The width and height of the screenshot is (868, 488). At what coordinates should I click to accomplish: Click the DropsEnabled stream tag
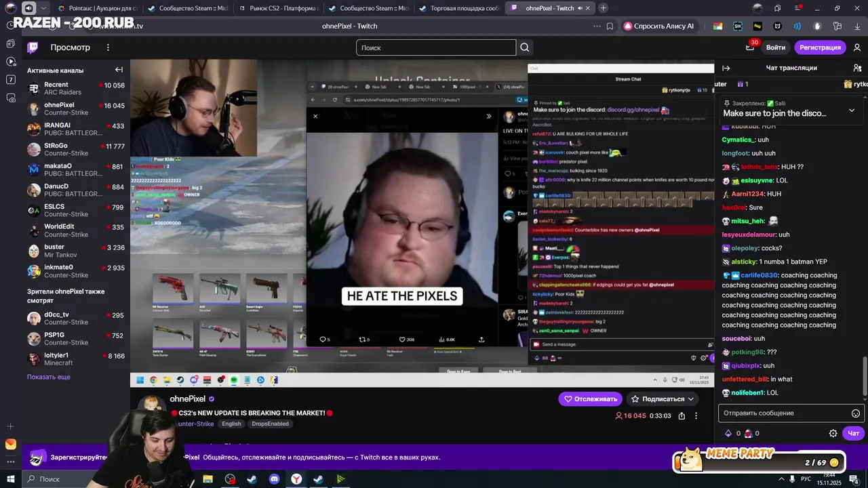270,424
